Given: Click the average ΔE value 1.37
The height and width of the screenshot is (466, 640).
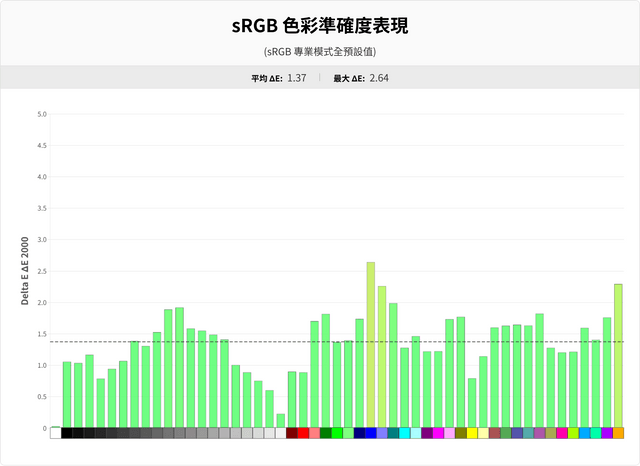Looking at the screenshot, I should [297, 78].
